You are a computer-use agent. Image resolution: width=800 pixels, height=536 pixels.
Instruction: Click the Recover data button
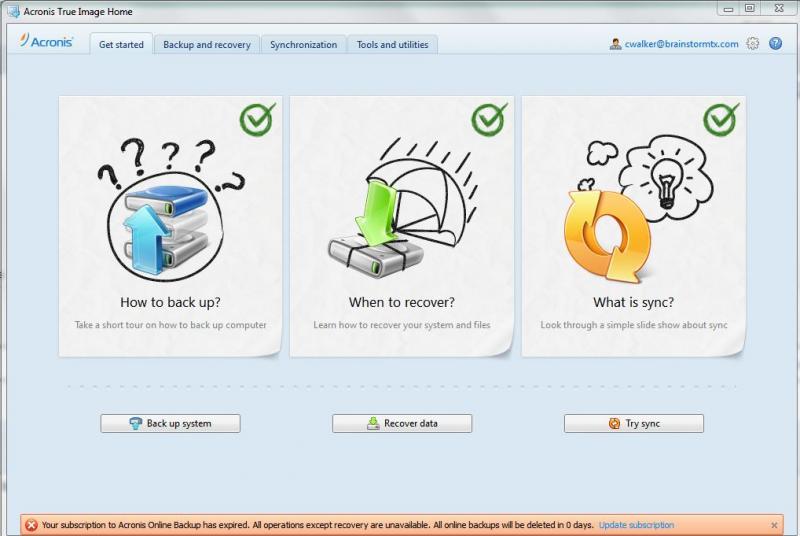click(402, 423)
